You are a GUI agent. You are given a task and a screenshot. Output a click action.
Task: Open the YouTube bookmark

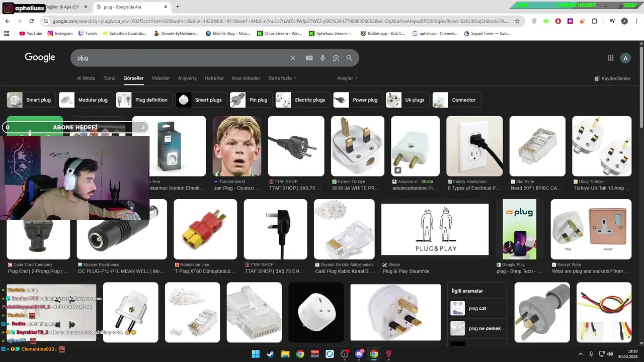pyautogui.click(x=31, y=33)
